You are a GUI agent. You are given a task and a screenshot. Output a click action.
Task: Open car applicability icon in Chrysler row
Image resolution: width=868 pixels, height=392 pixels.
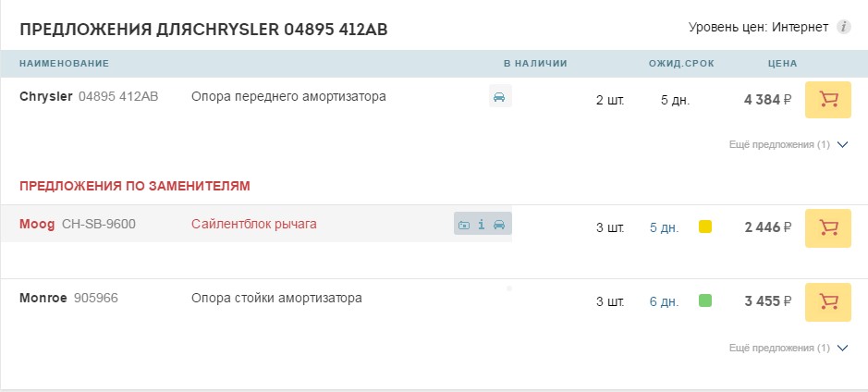(x=499, y=97)
